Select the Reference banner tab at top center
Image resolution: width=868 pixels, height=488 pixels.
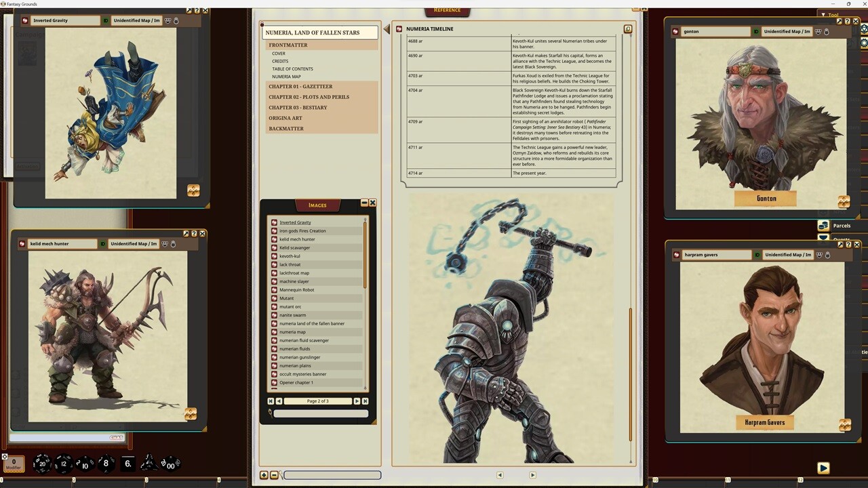[447, 9]
